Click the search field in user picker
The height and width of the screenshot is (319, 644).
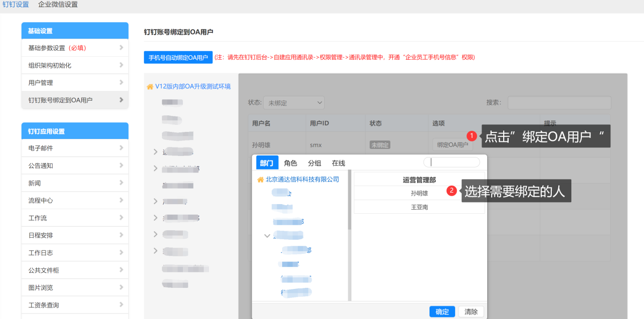(452, 162)
